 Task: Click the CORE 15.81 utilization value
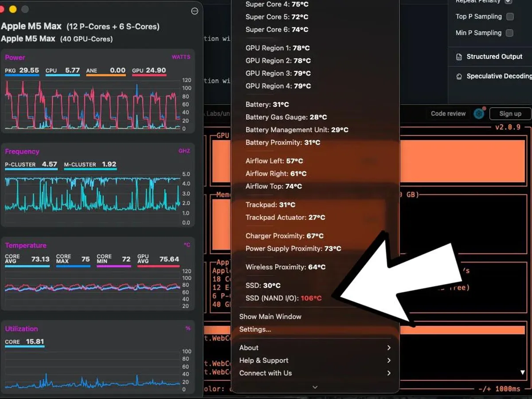pos(24,342)
